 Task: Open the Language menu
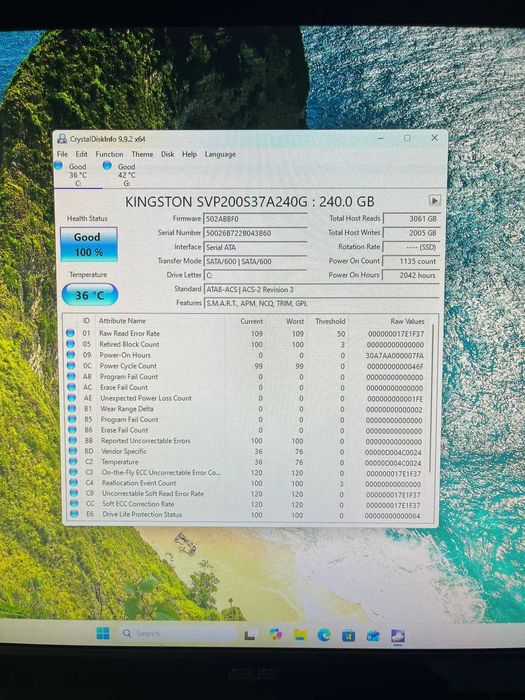click(x=220, y=154)
